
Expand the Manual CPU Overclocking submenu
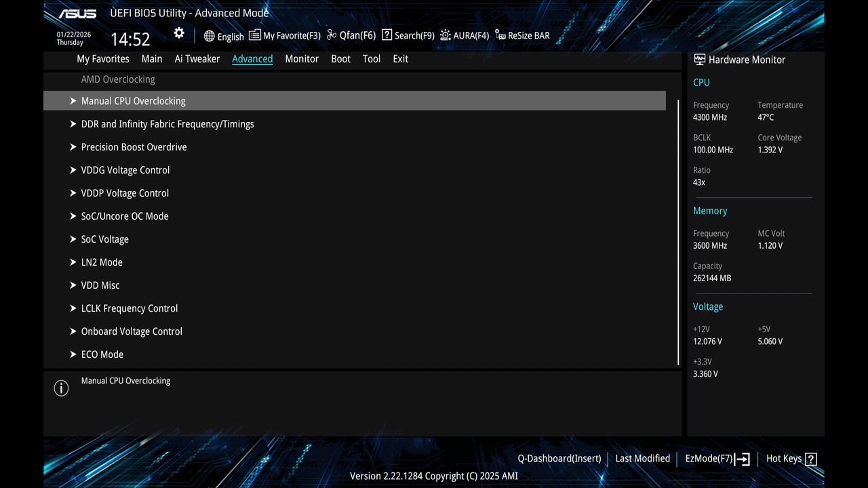(133, 100)
